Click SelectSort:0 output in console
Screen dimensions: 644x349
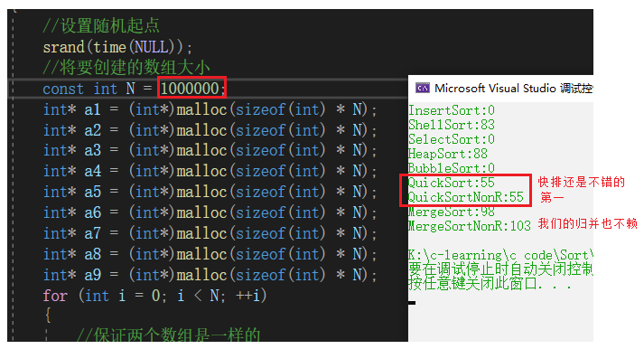click(452, 139)
